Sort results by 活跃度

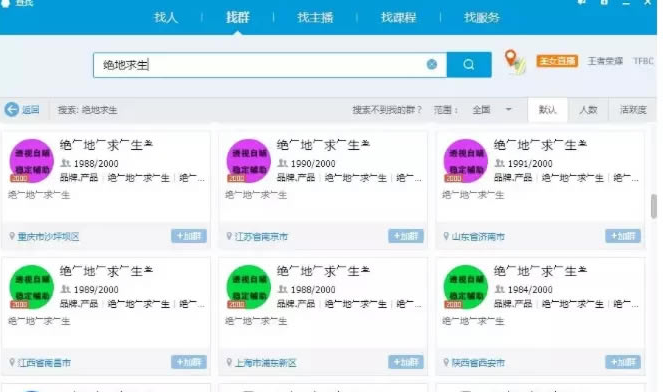(633, 110)
